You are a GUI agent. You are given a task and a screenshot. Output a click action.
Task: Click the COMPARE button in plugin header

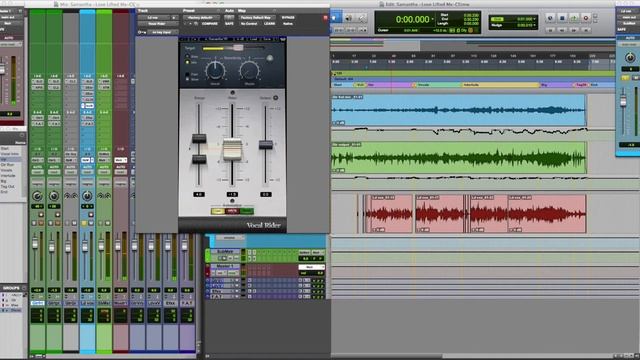click(x=210, y=24)
